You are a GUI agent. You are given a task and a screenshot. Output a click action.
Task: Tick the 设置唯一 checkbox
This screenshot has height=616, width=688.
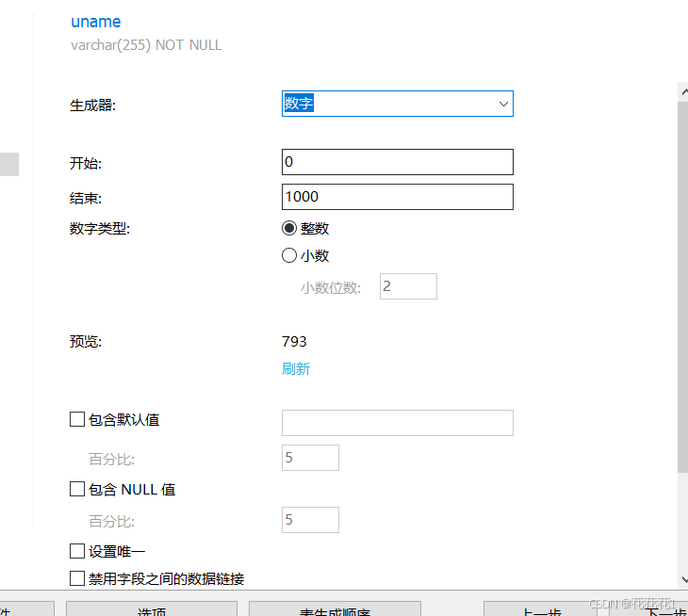(x=77, y=551)
